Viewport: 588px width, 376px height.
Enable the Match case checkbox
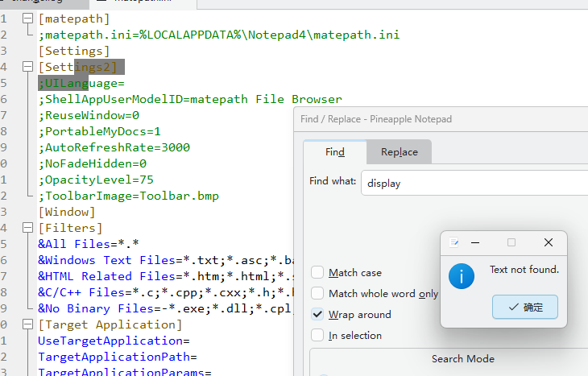(x=318, y=273)
